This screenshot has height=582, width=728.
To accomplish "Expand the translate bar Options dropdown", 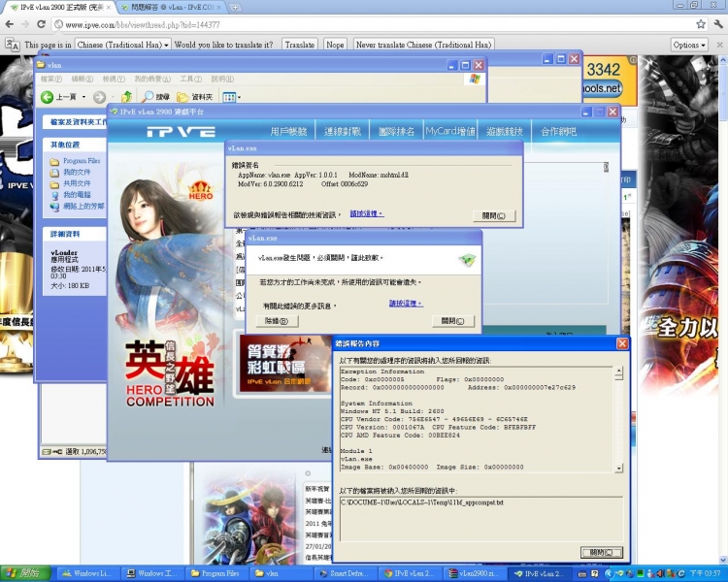I will (x=690, y=45).
